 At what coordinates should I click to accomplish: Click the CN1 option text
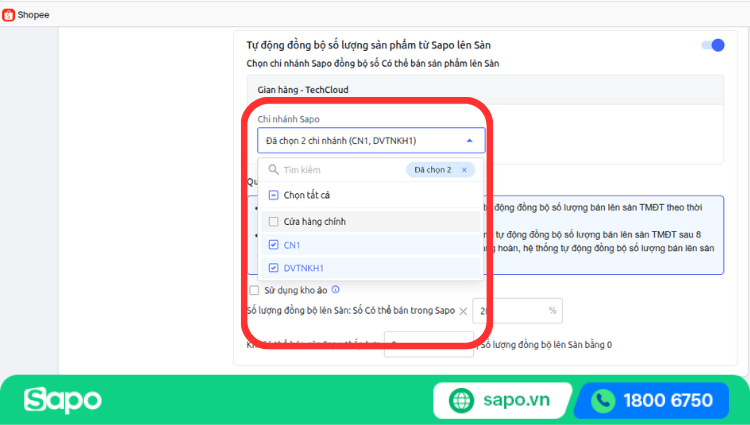point(292,245)
